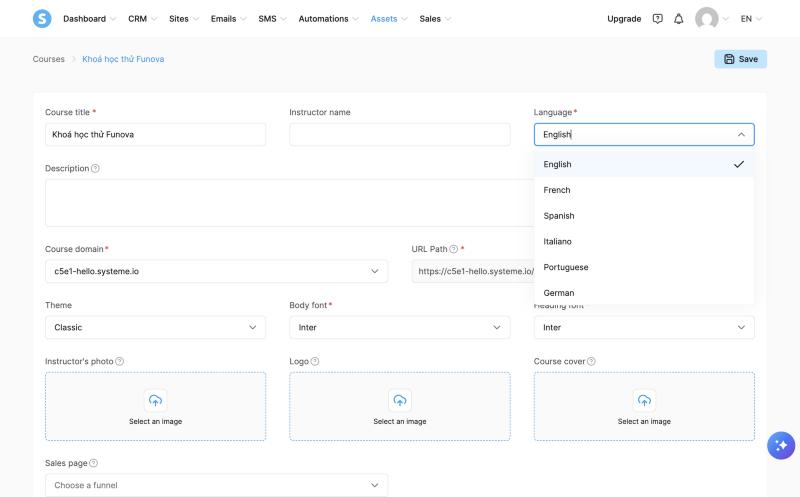Click the upload cloud icon for Instructor's photo

pos(155,401)
